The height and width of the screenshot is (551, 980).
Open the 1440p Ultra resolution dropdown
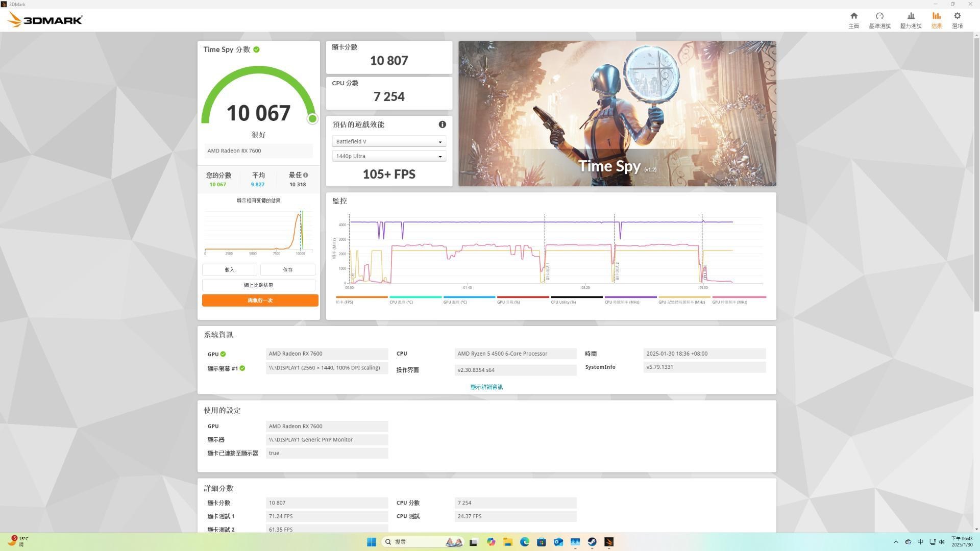tap(389, 156)
